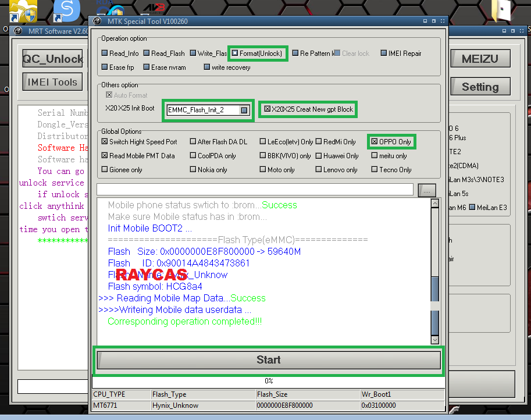
Task: Toggle the write recovery checkbox
Action: 207,67
